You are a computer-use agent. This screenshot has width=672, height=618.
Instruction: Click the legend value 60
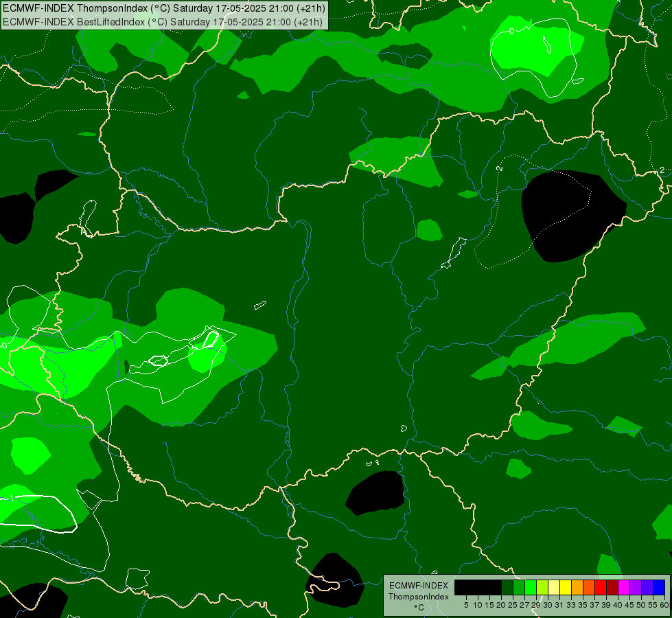coord(664,605)
